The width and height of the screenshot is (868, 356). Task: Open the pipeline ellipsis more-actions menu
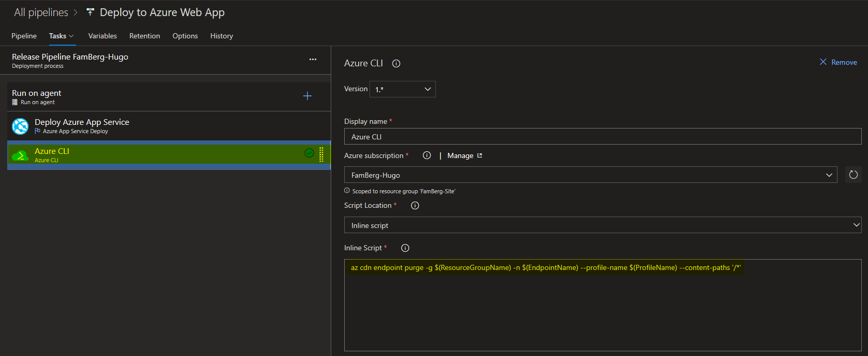click(313, 59)
